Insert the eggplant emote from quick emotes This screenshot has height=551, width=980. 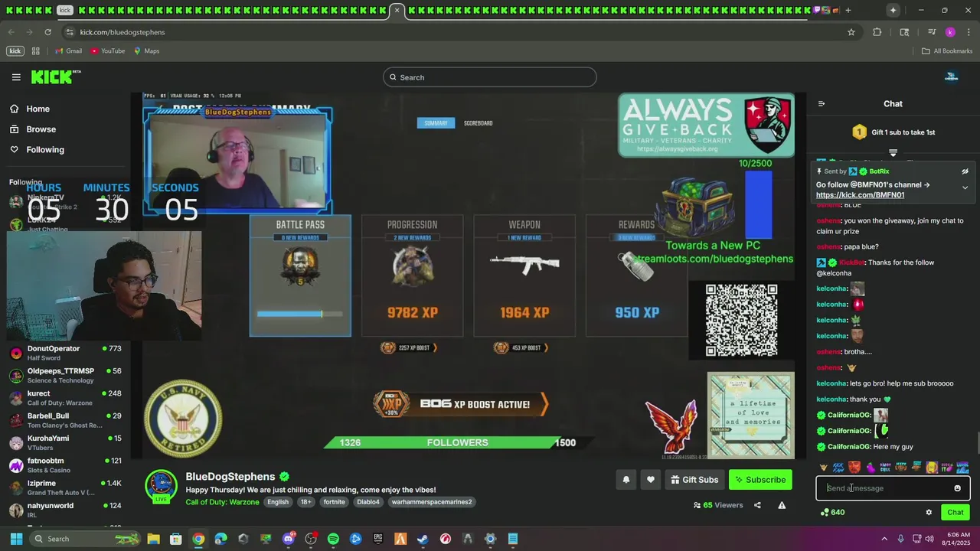click(x=870, y=467)
